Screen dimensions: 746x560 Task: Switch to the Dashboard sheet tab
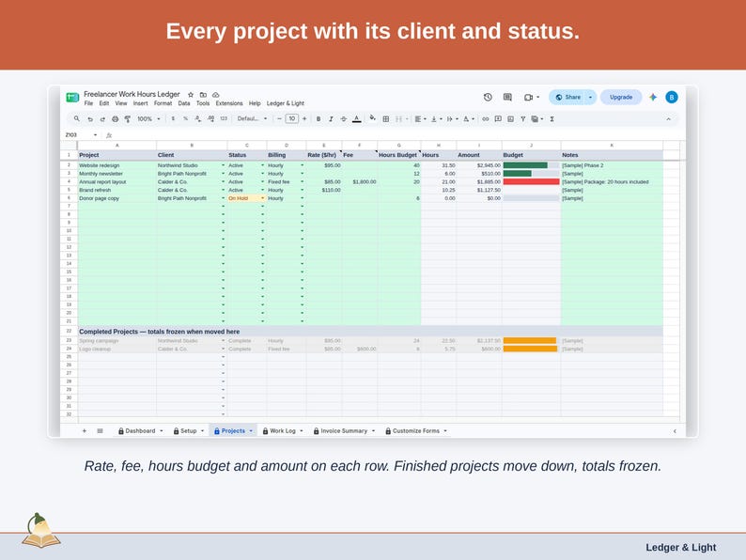click(140, 430)
